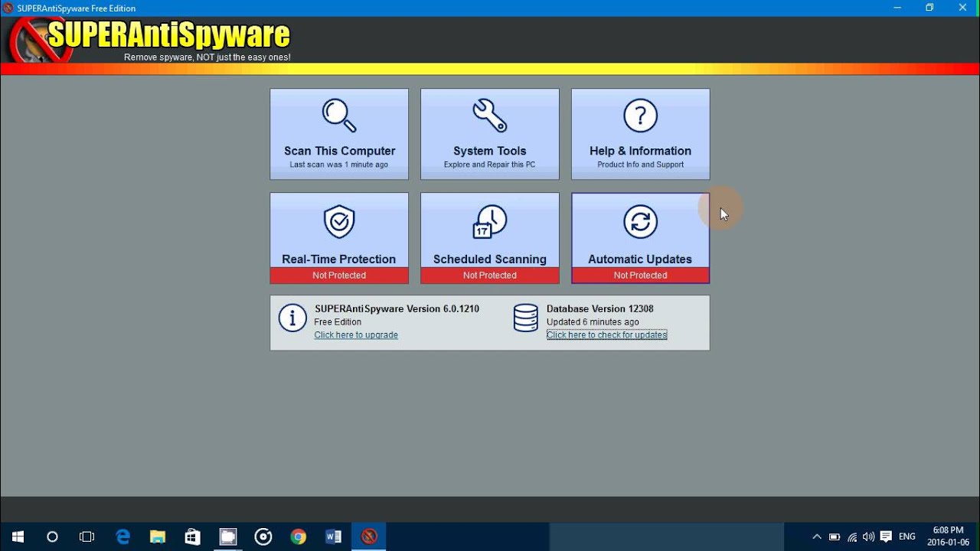This screenshot has width=980, height=551.
Task: Open the Scheduled Scanning tile
Action: point(490,238)
